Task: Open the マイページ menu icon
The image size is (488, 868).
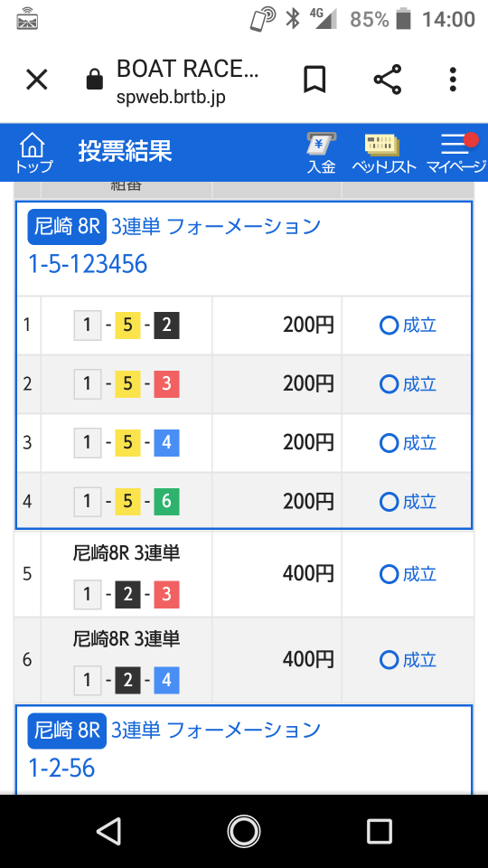Action: point(455,154)
